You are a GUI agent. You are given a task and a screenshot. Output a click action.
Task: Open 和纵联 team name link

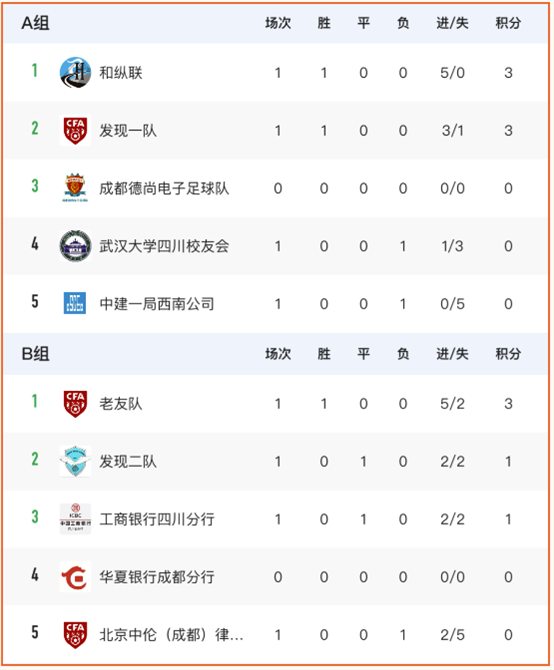click(x=121, y=73)
